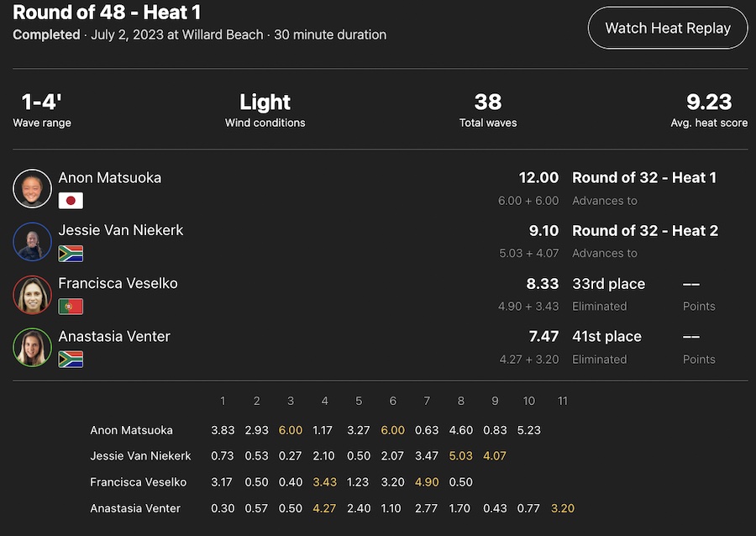Click the Watch Heat Replay button
The width and height of the screenshot is (756, 536).
(668, 28)
